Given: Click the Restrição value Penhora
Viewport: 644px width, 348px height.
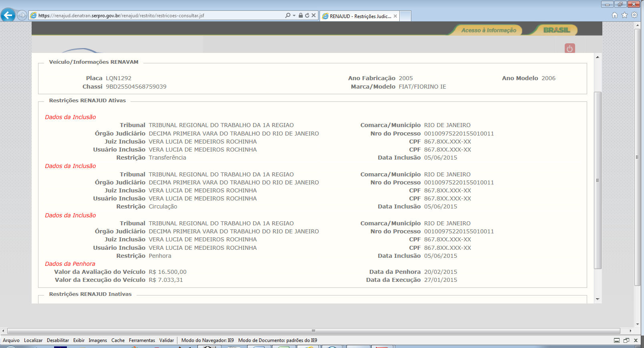Looking at the screenshot, I should 160,256.
